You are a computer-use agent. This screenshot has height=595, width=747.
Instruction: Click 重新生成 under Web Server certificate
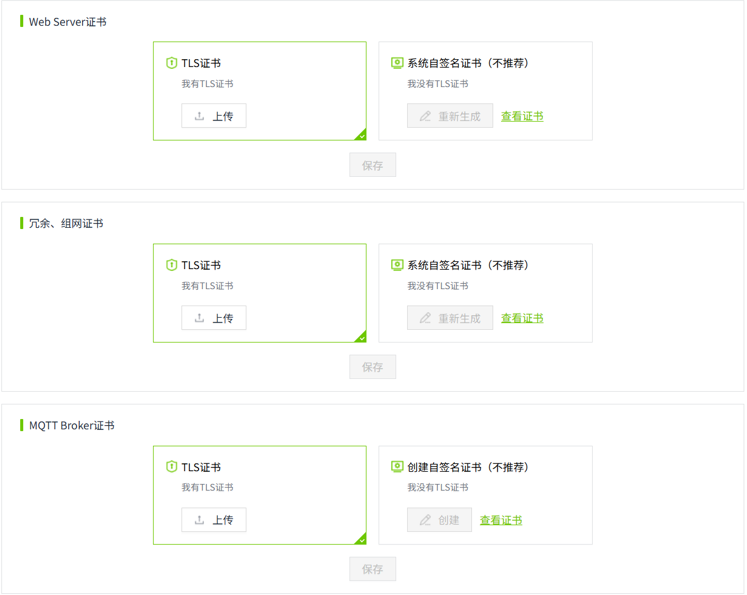(450, 116)
